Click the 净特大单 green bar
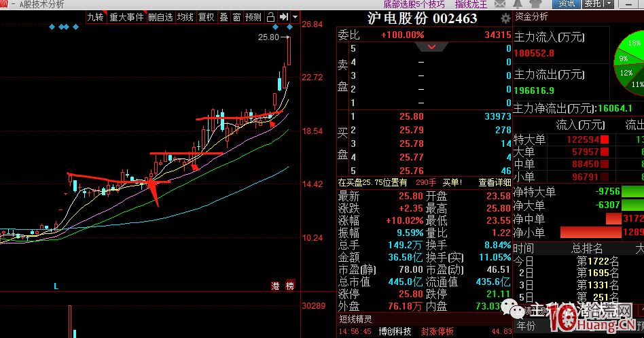Viewport: 644px width, 338px height. click(x=632, y=192)
